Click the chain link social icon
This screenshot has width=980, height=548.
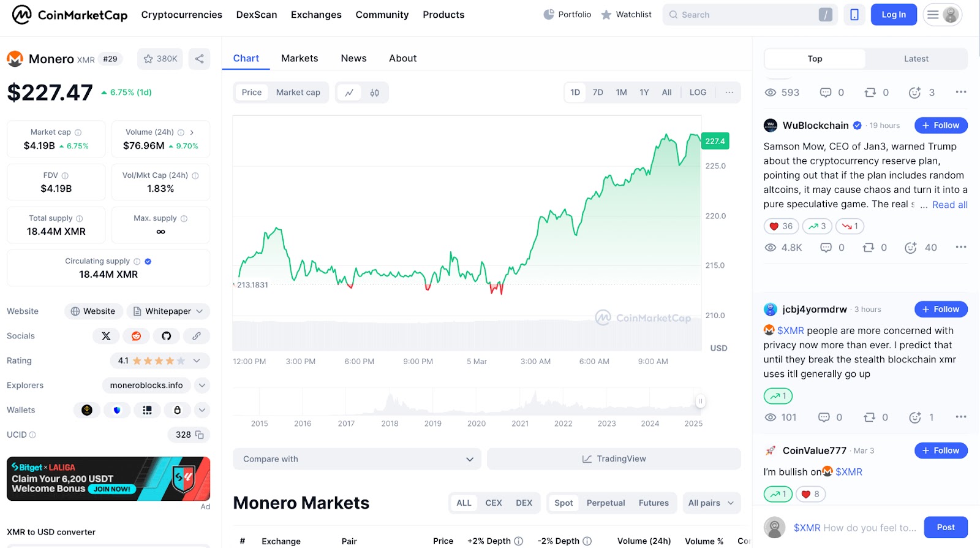coord(196,336)
